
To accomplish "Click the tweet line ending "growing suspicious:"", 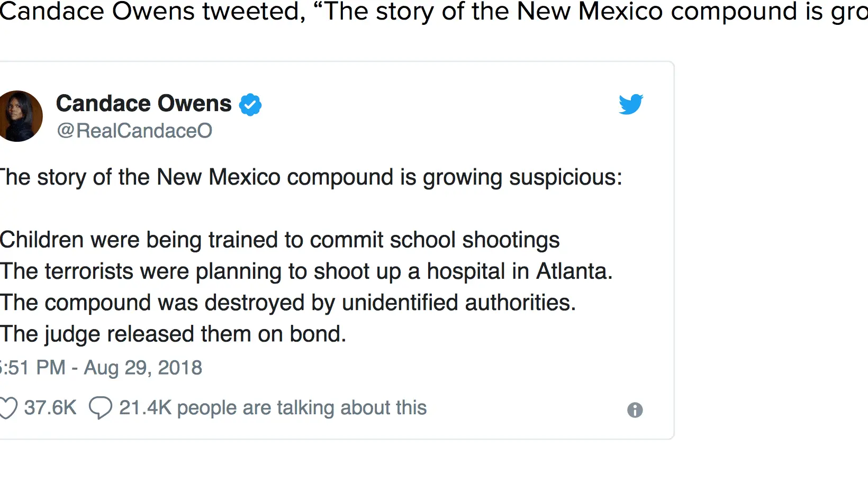I will [311, 177].
